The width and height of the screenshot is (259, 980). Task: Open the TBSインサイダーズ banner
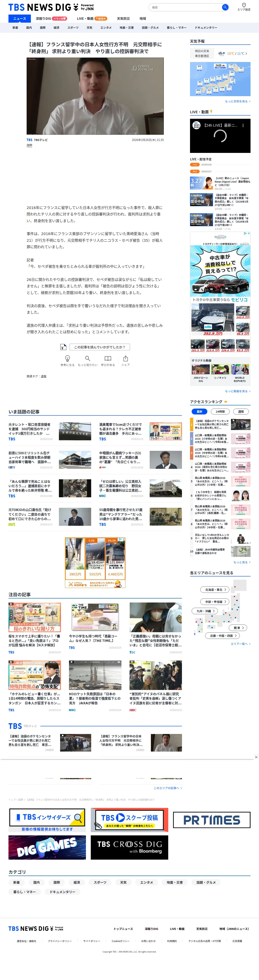[47, 820]
